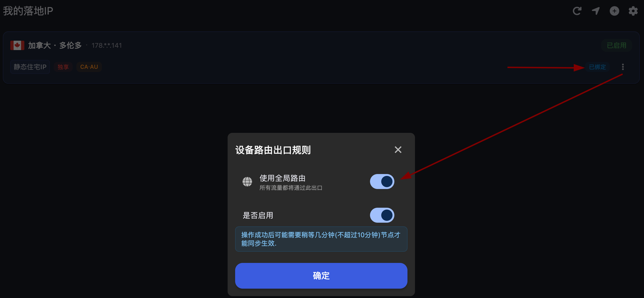Click the add plus circle icon

pos(614,11)
